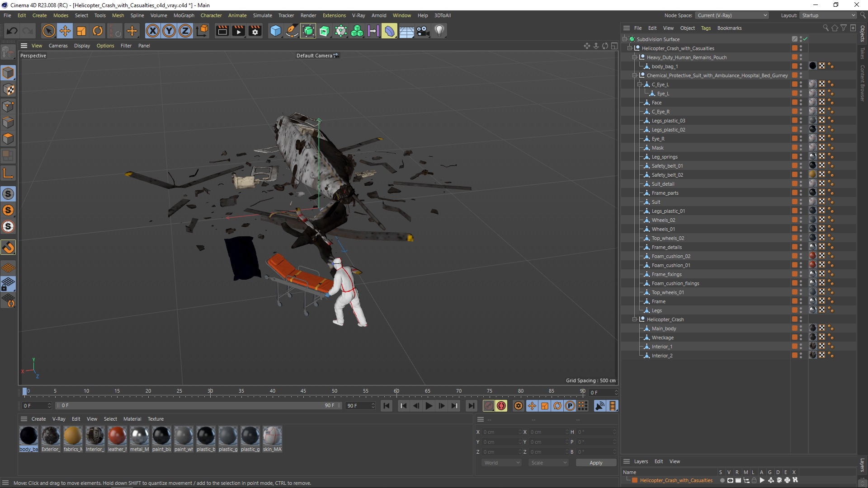Open the MoGraph menu
This screenshot has width=868, height=488.
coord(184,15)
